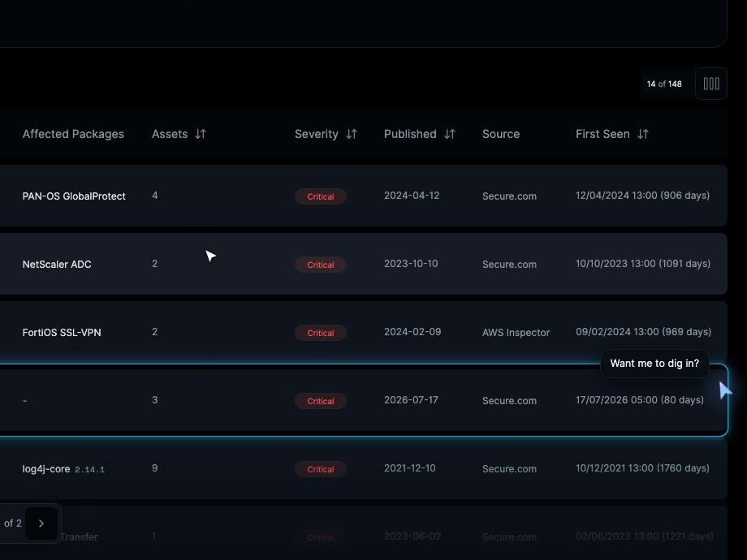
Task: Click AWS Inspector source cell
Action: click(x=516, y=333)
